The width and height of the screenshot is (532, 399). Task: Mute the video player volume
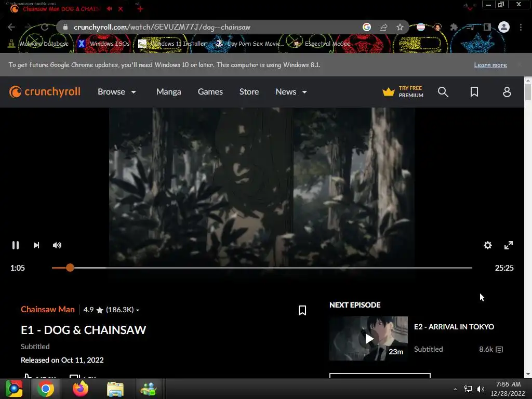click(x=57, y=245)
